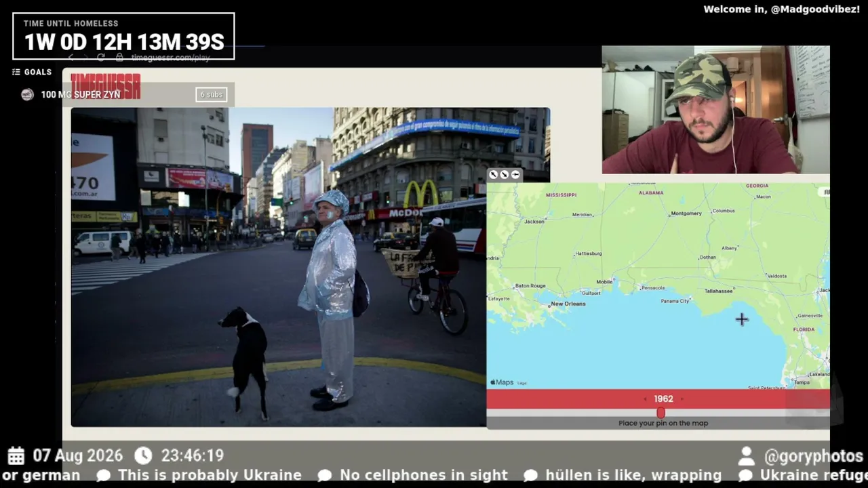Click Baton Rouge on the map
This screenshot has height=488, width=868.
click(530, 286)
